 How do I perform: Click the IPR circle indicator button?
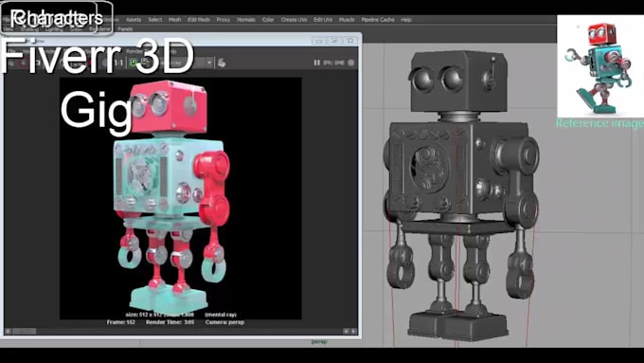[x=351, y=63]
